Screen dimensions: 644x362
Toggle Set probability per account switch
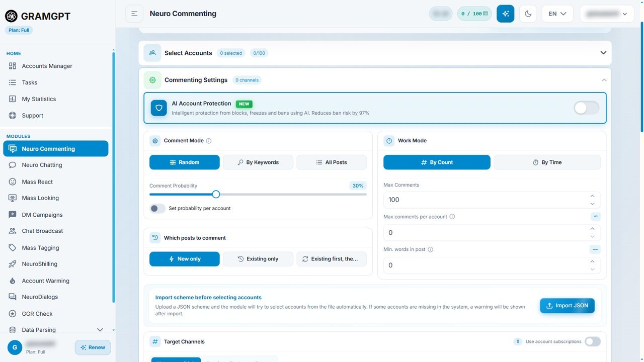pyautogui.click(x=157, y=208)
